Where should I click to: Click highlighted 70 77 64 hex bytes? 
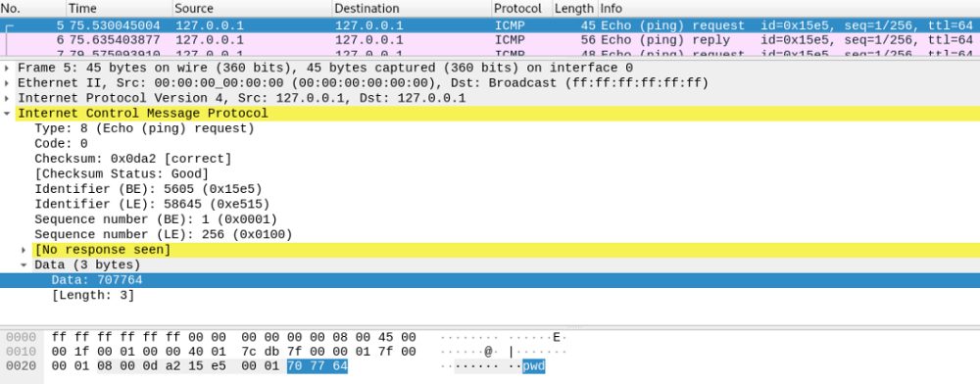coord(318,366)
